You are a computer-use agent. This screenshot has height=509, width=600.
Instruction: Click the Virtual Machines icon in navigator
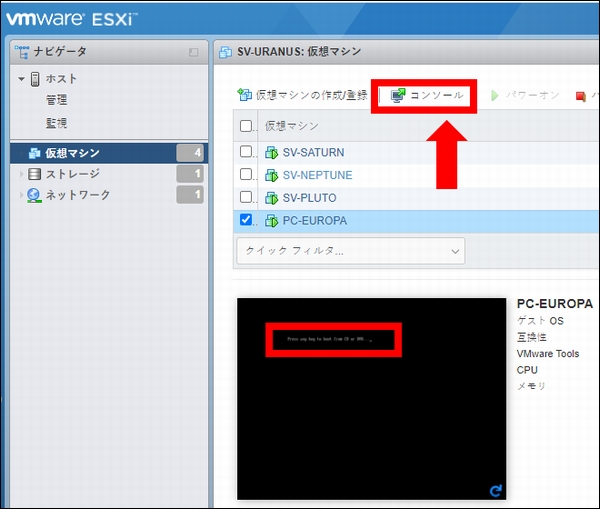click(34, 153)
